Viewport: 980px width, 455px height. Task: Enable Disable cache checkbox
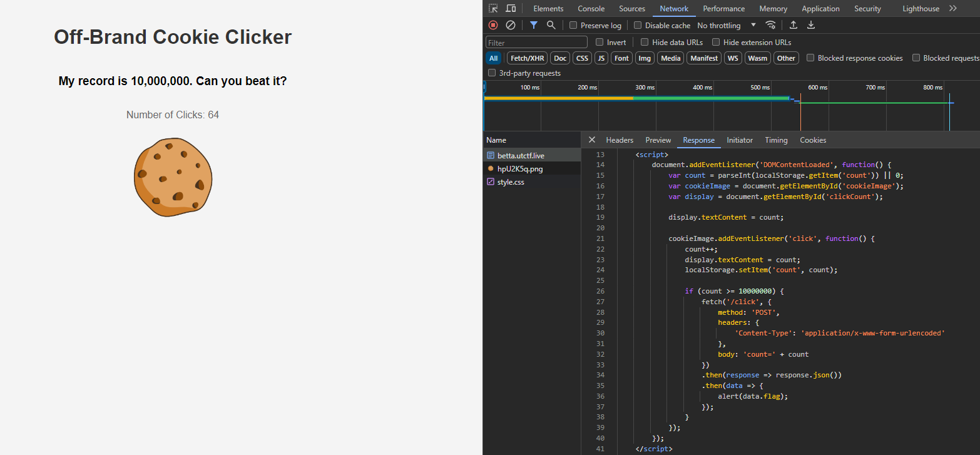[638, 26]
